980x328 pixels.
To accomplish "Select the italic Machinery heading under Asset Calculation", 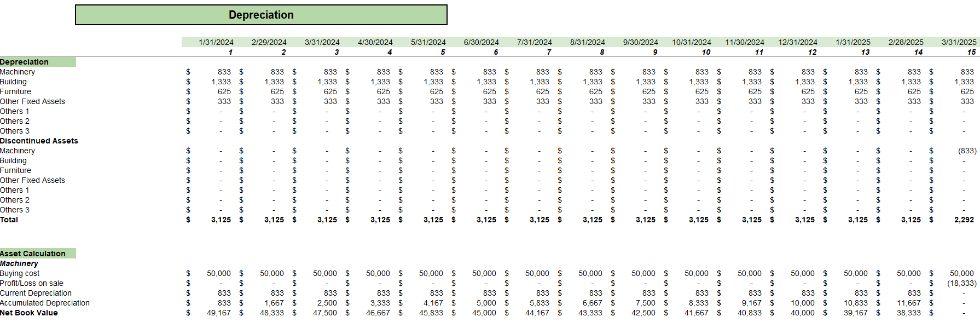I will pos(19,263).
